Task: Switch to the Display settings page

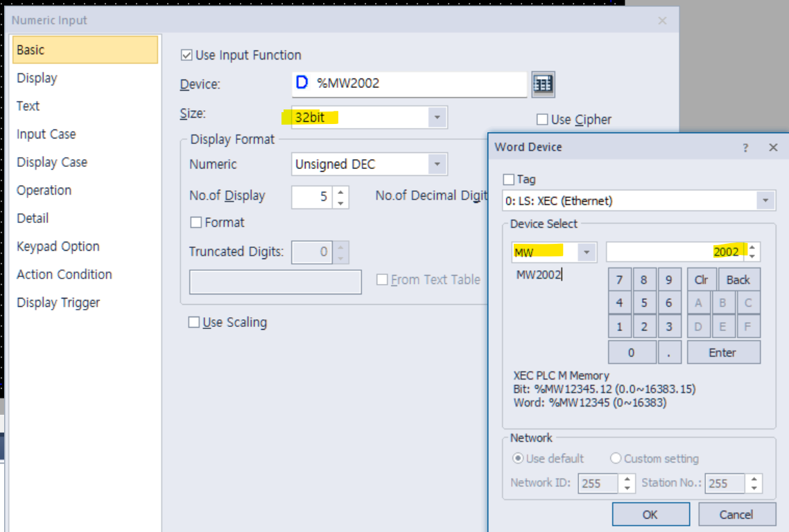Action: coord(37,78)
